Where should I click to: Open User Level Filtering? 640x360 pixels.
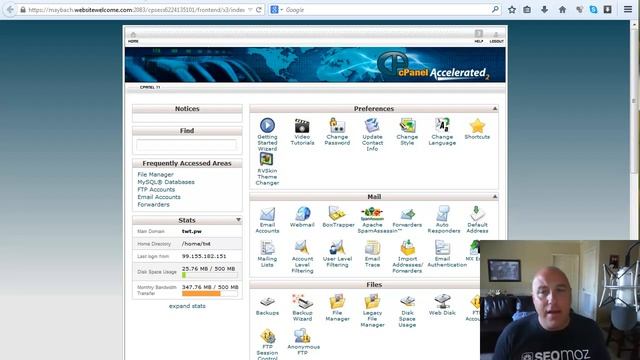click(x=337, y=248)
